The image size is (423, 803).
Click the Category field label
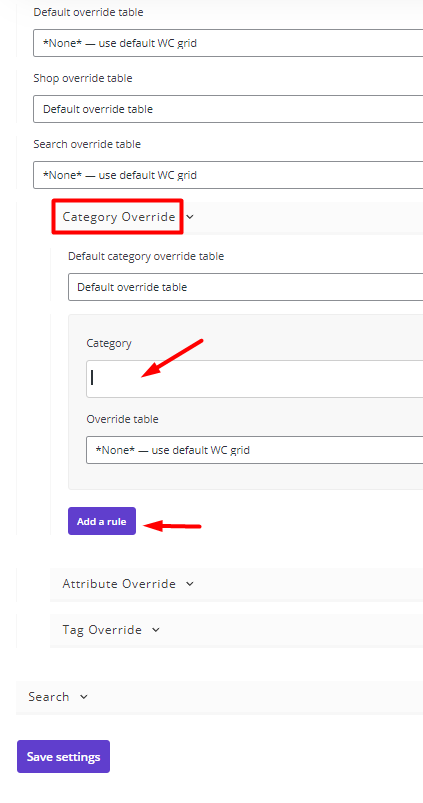coord(109,344)
